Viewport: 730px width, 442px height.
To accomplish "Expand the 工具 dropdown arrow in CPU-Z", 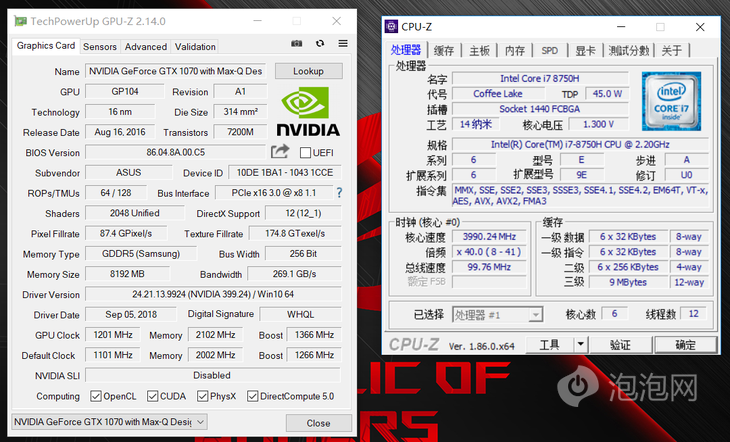I will tap(581, 345).
